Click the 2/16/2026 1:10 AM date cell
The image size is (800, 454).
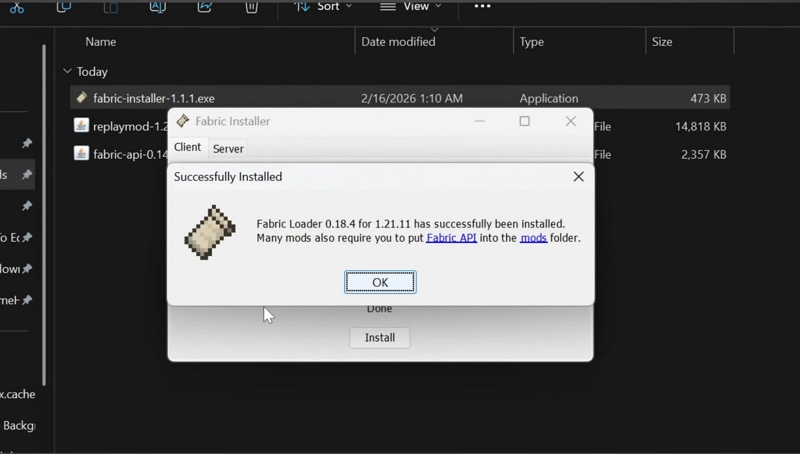412,98
